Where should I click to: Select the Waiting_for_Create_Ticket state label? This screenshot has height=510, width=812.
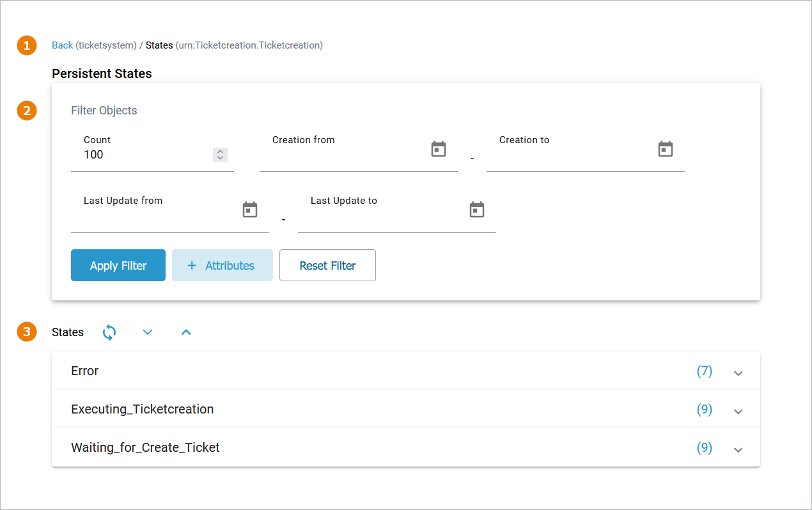pyautogui.click(x=145, y=448)
